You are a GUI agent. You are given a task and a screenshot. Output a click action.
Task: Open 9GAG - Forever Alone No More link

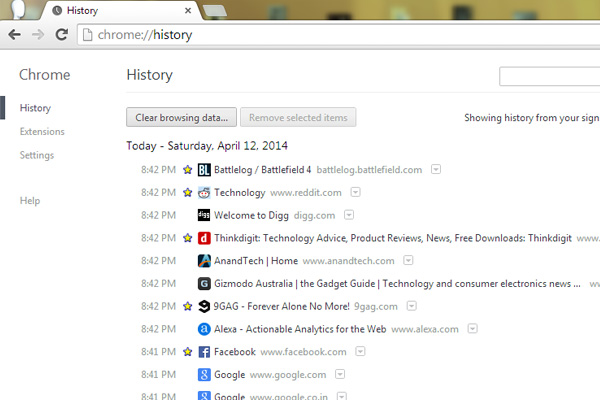[x=281, y=306]
